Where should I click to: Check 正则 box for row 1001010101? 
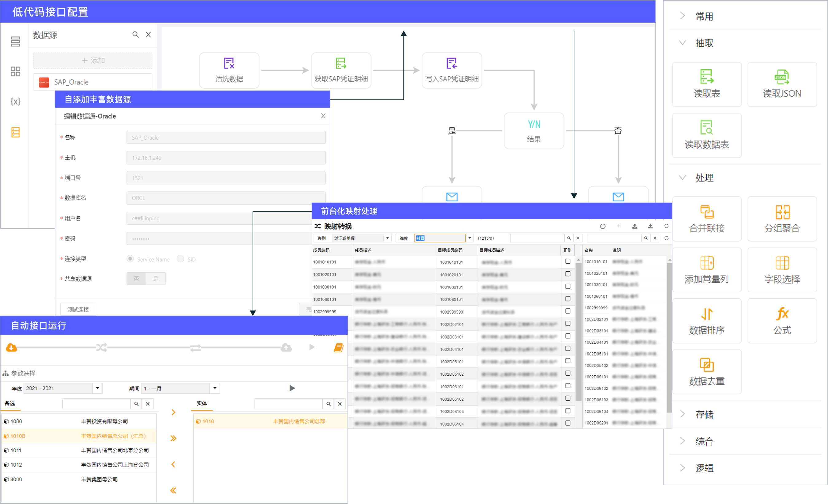click(568, 262)
